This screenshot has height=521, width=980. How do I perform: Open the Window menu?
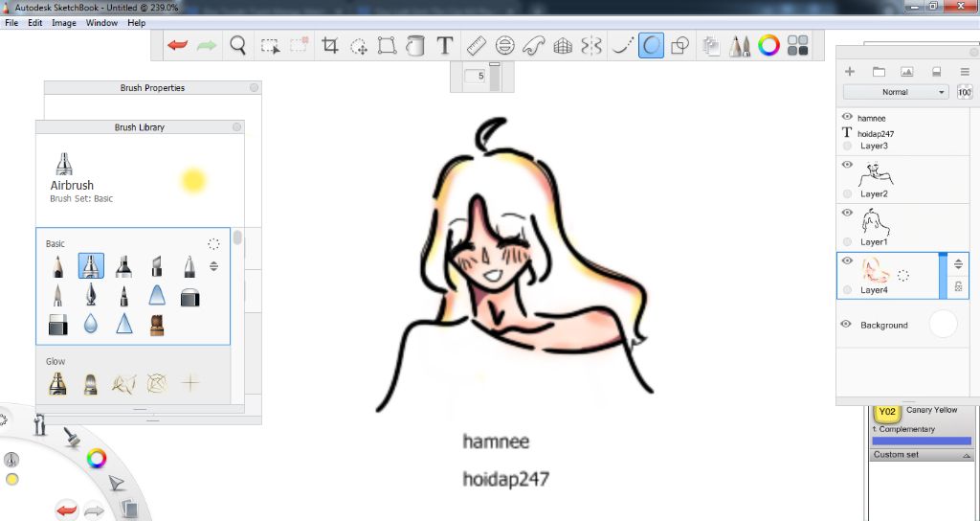click(x=101, y=23)
